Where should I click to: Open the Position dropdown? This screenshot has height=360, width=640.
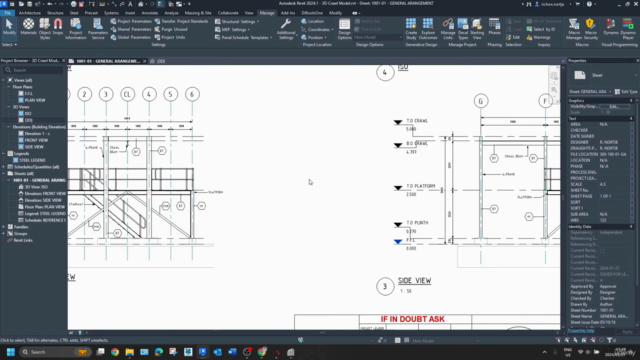(x=314, y=37)
